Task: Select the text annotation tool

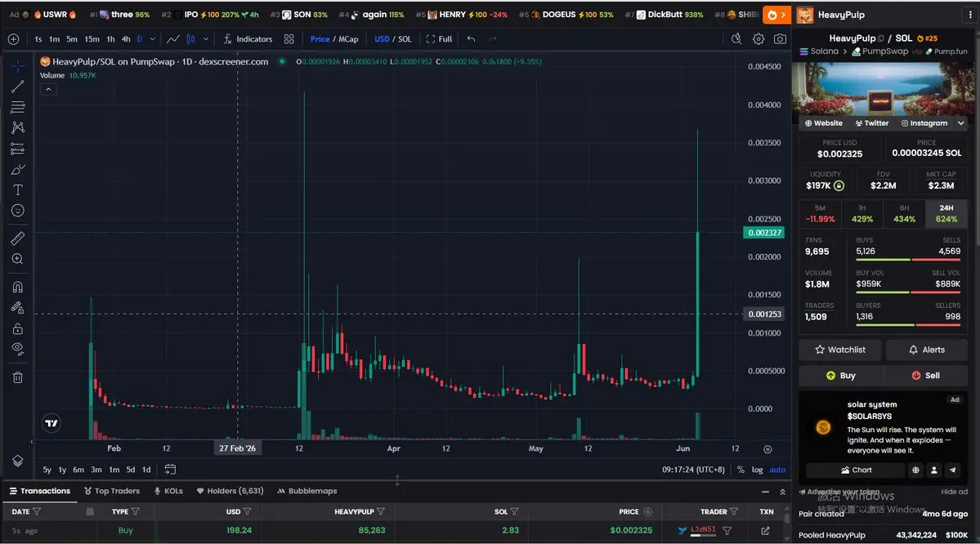Action: (x=17, y=190)
